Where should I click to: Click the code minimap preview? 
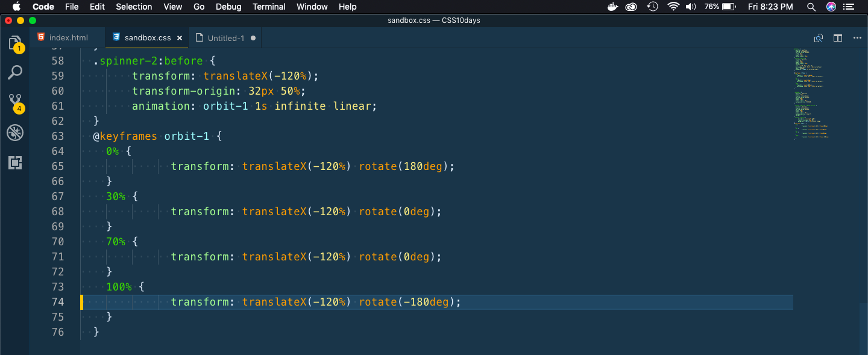[x=811, y=93]
